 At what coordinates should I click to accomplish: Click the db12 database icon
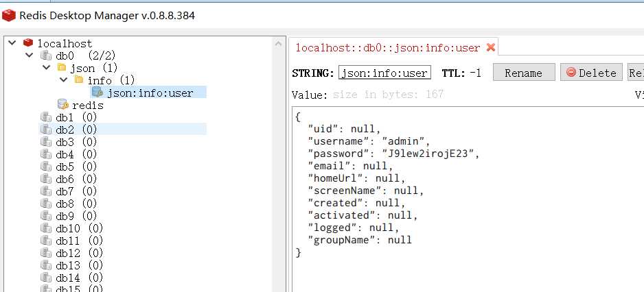coord(45,253)
